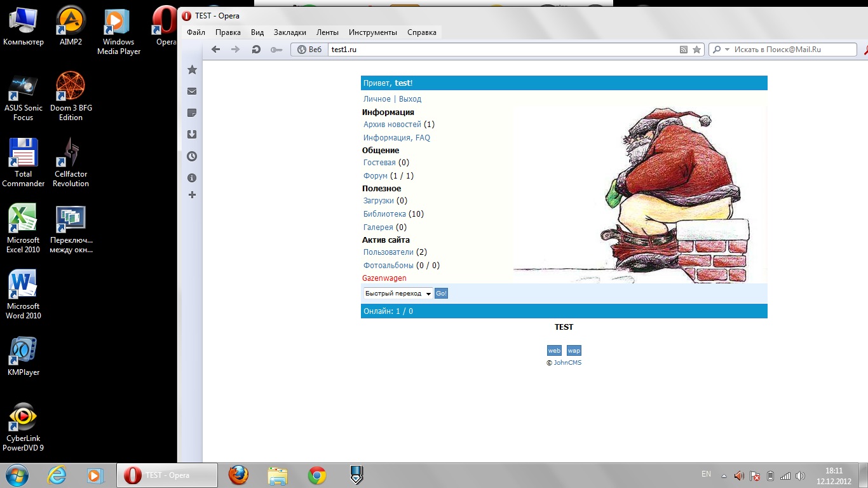868x488 pixels.
Task: Click the volume speaker icon in tray
Action: tap(800, 476)
